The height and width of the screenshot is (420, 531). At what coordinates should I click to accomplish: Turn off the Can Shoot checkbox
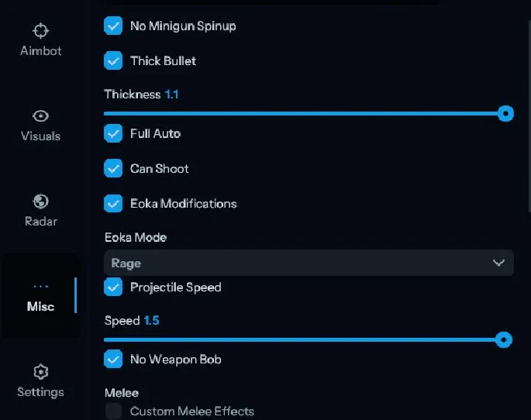(114, 168)
